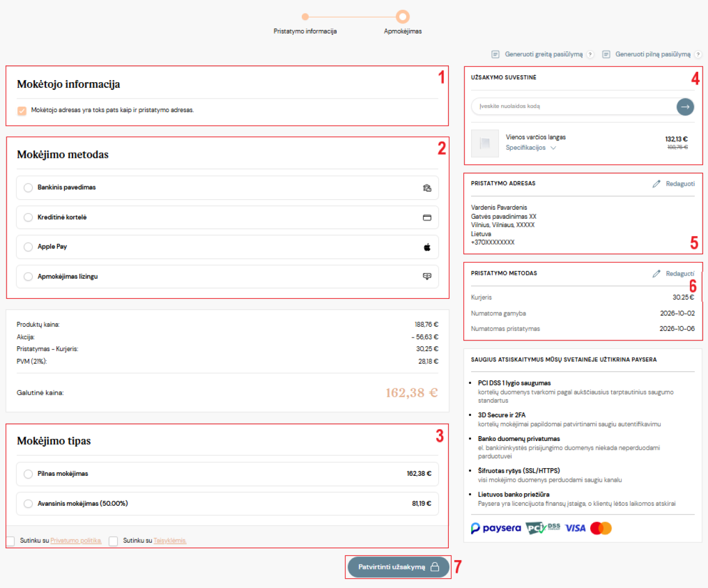
Task: Click the Vienos varčios langas product thumbnail
Action: [485, 144]
